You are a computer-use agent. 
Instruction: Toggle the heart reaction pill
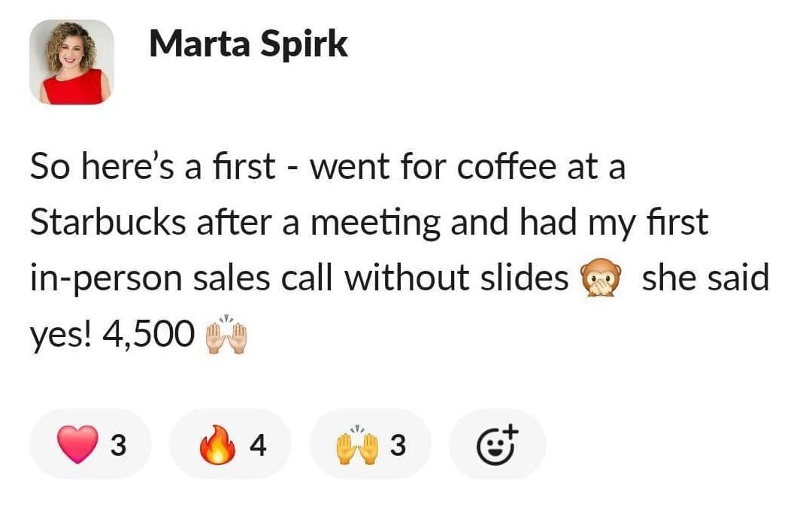coord(89,445)
